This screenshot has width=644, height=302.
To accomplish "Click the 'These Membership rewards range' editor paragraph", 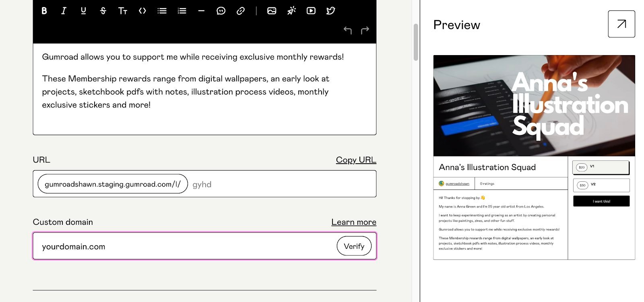I will click(186, 92).
